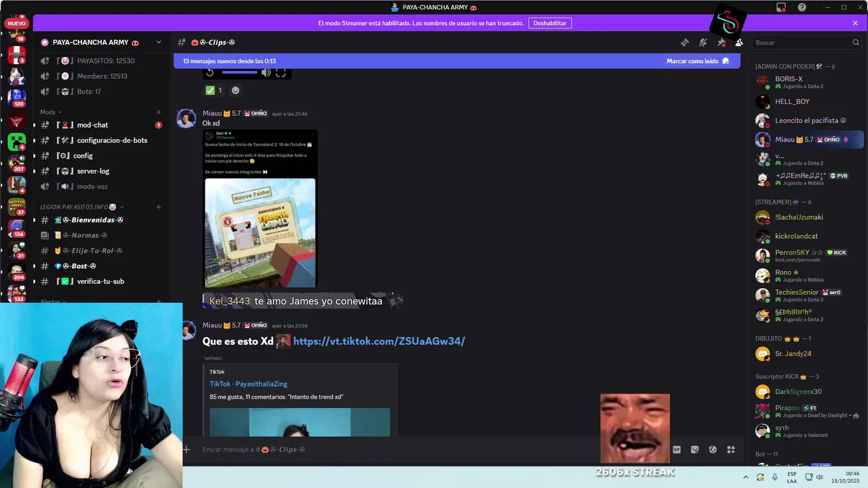Open the GIF picker
868x488 pixels.
point(676,449)
